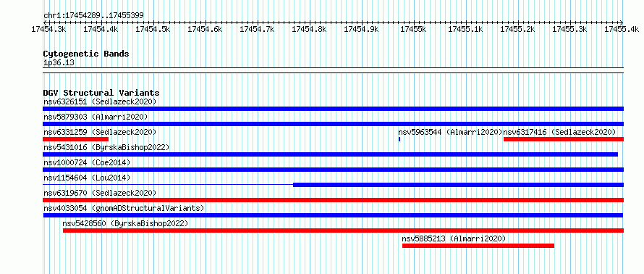The width and height of the screenshot is (644, 274).
Task: Select the blue bar for nsv5879303
Action: pos(333,124)
